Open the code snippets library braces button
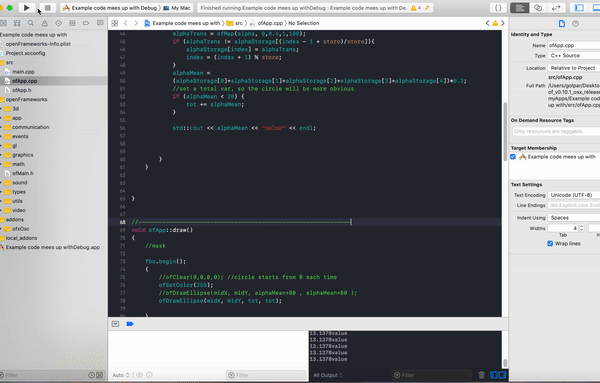This screenshot has width=600, height=383. click(498, 8)
